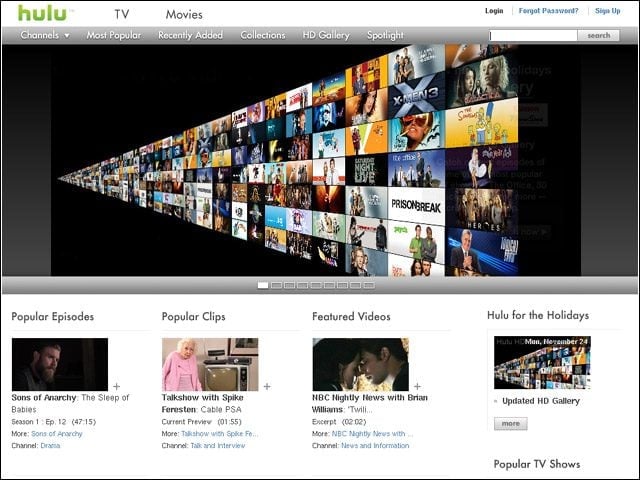Select the eighth carousel slide indicator
Screen dimensions: 640x480
(355, 285)
